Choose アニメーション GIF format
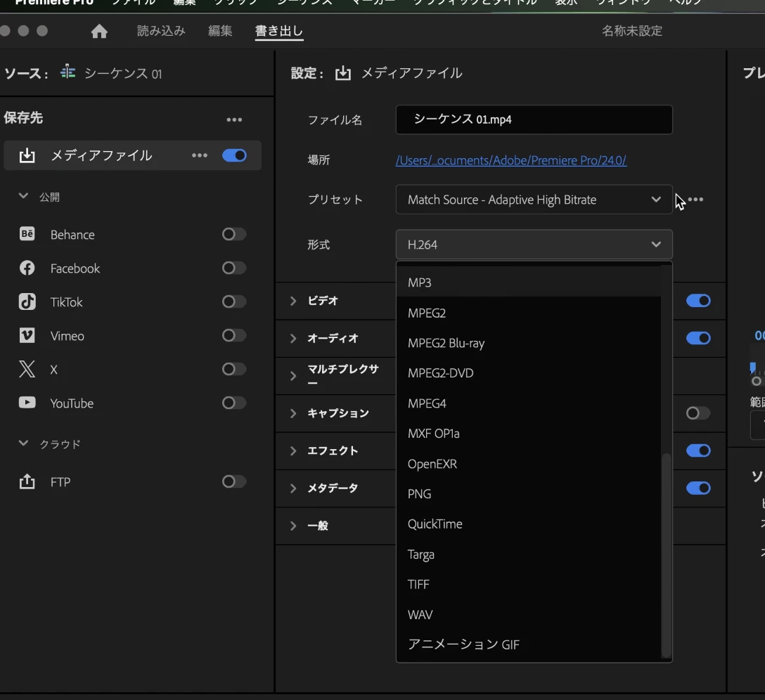 pyautogui.click(x=528, y=644)
